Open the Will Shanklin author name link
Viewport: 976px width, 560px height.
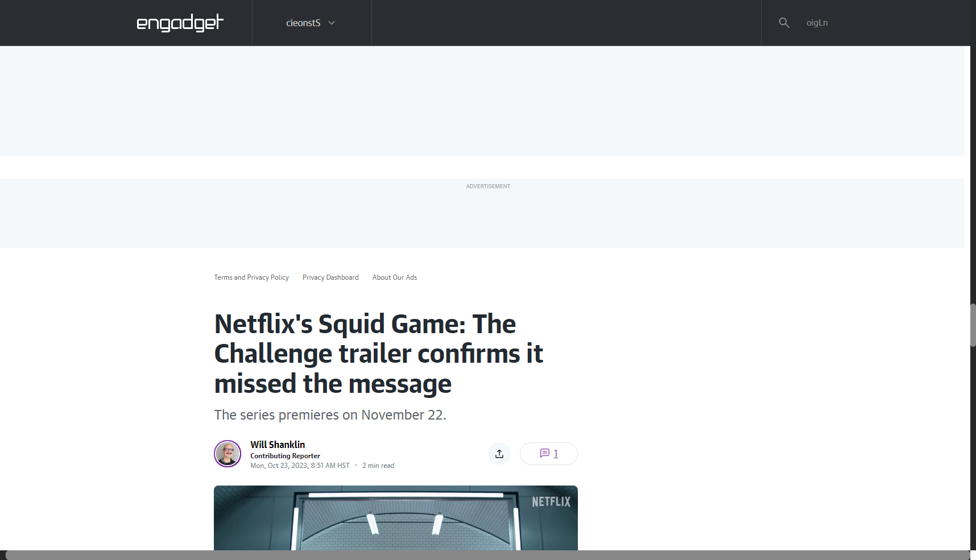(278, 445)
